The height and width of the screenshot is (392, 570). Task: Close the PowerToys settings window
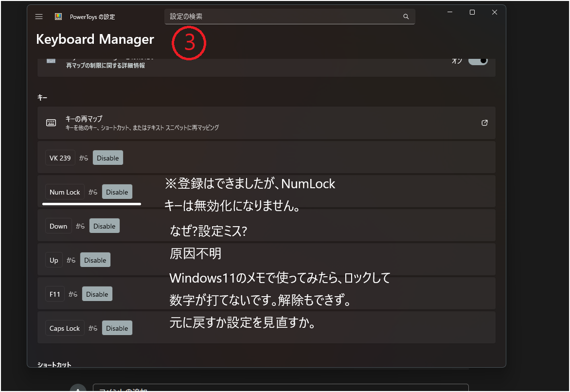click(495, 12)
